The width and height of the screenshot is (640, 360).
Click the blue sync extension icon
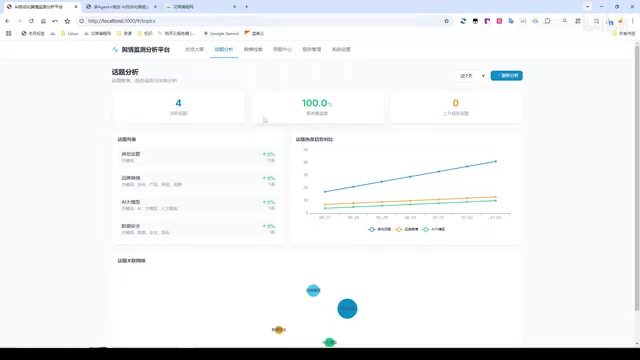pyautogui.click(x=463, y=21)
